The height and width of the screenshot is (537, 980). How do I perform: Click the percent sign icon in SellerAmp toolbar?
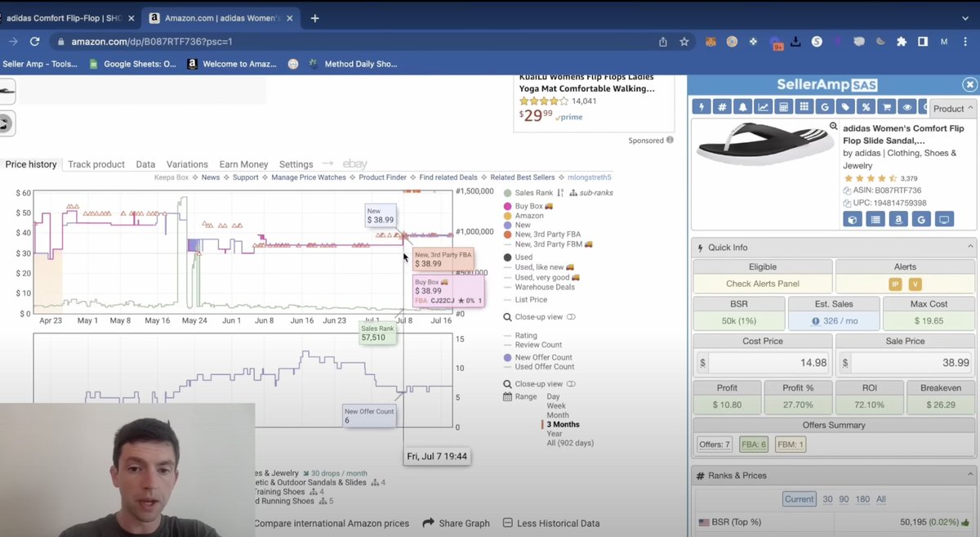click(x=866, y=107)
